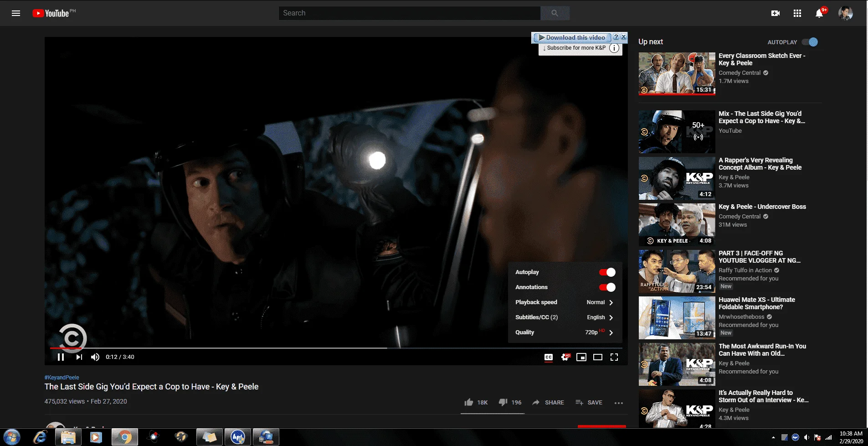Click Download this video button

pos(572,37)
